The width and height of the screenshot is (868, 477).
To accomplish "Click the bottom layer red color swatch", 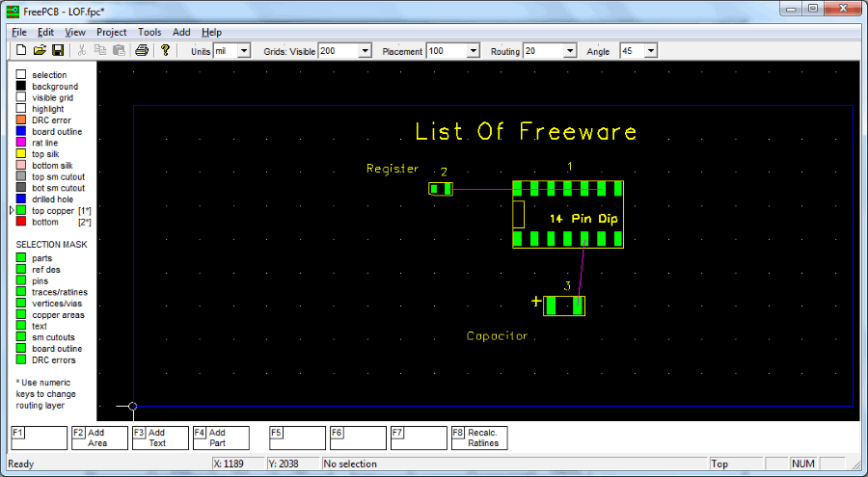I will coord(21,222).
